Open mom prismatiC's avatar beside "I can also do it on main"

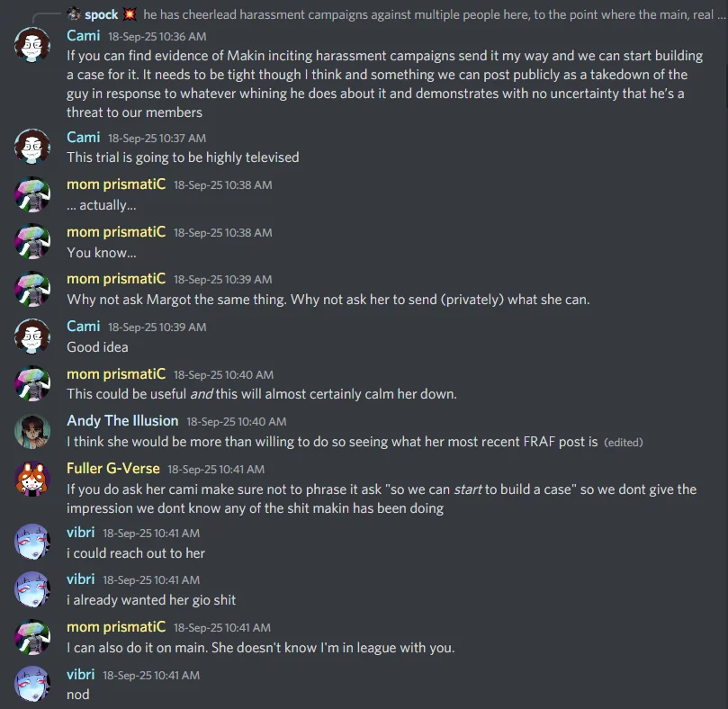coord(32,637)
